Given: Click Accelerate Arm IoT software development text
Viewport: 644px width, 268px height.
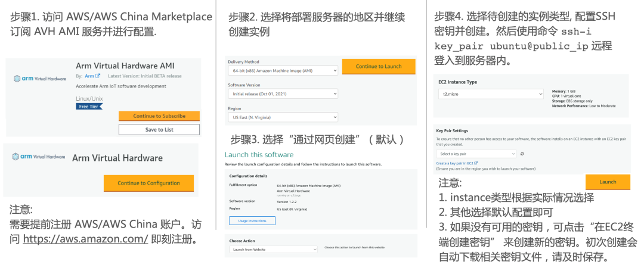Looking at the screenshot, I should click(121, 86).
